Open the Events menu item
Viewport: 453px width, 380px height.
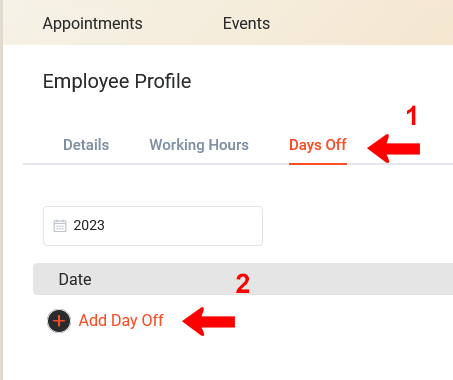click(x=246, y=23)
